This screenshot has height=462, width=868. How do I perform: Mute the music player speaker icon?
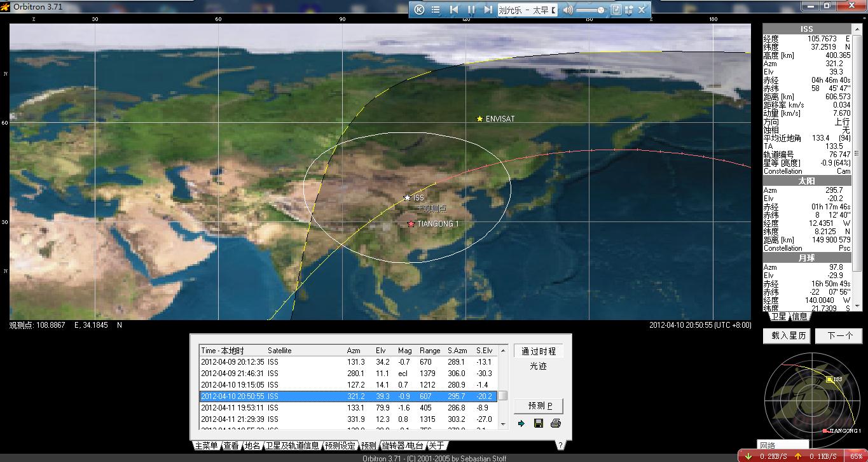coord(567,10)
